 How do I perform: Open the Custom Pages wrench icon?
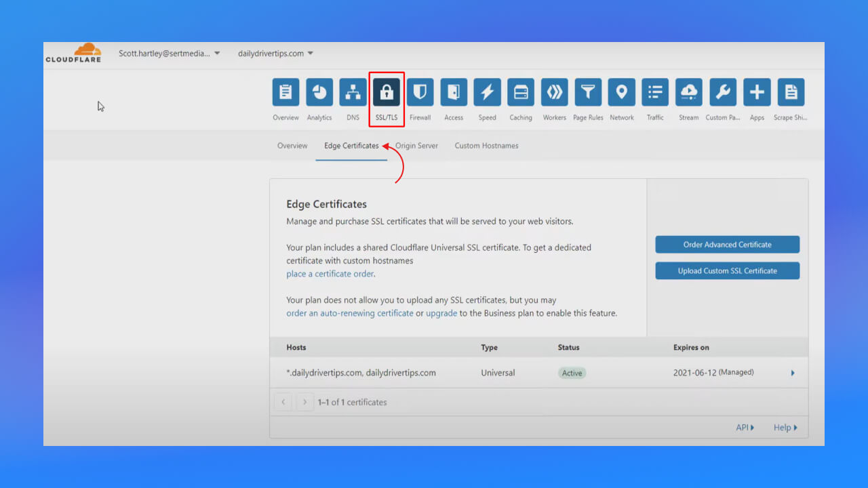723,92
